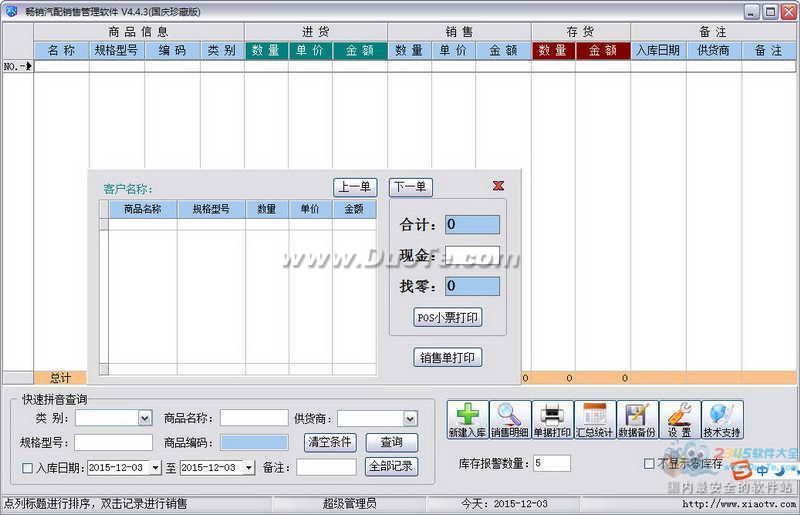Open the 设置 settings tool
The height and width of the screenshot is (515, 800).
click(680, 420)
